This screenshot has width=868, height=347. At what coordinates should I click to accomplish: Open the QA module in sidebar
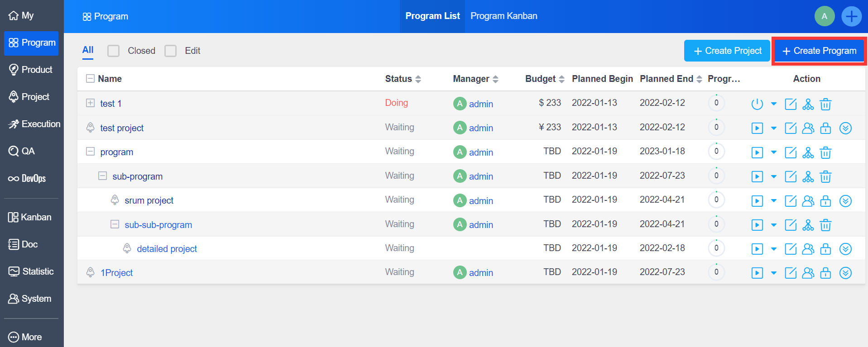(x=27, y=151)
